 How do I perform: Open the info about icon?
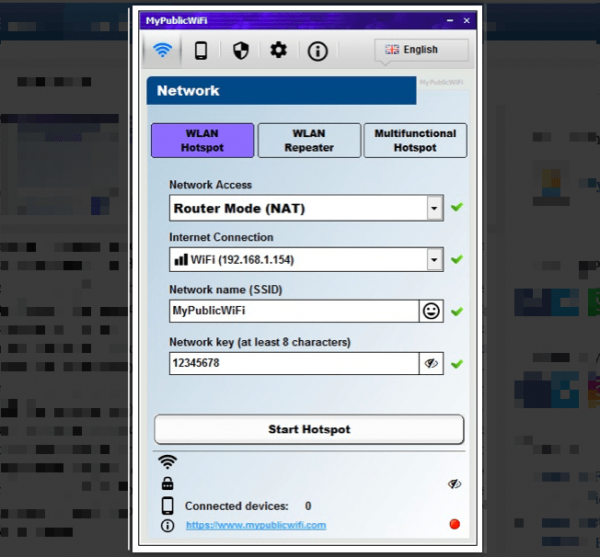pyautogui.click(x=317, y=50)
